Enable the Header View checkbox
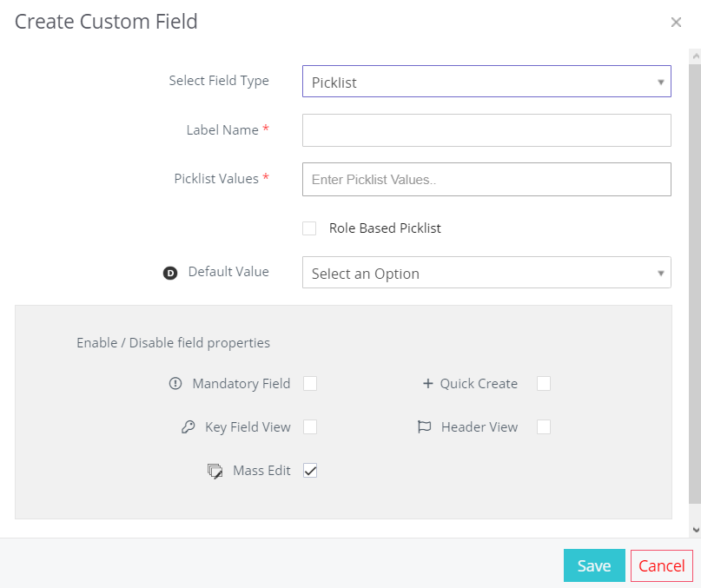The image size is (701, 588). click(x=544, y=427)
